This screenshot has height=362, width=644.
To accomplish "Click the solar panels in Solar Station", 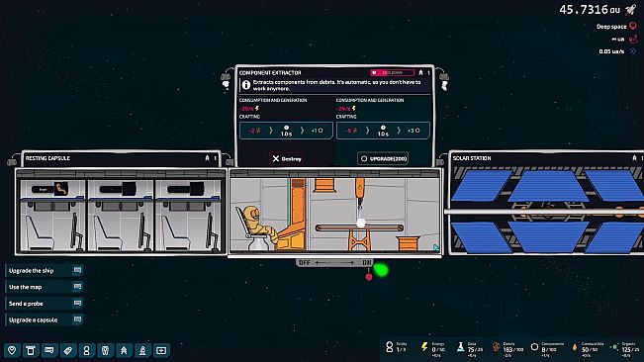I will click(547, 211).
